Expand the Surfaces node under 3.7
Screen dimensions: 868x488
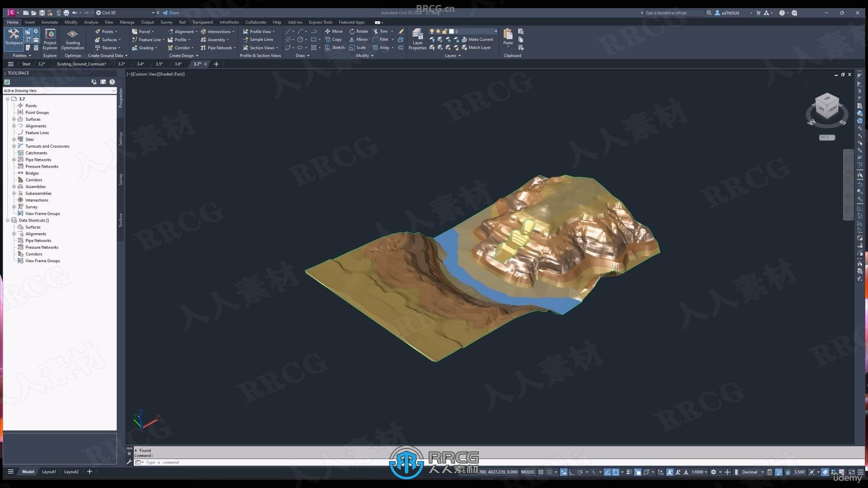(x=14, y=119)
